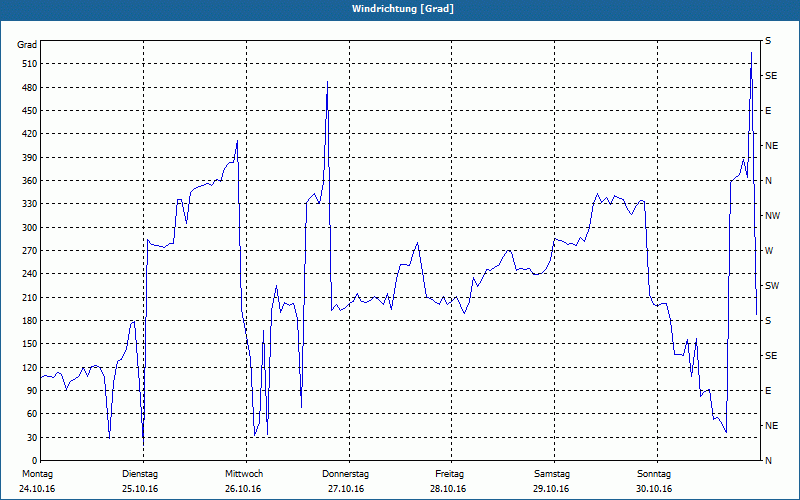
Task: Click the 'Samstag' day label
Action: coord(552,474)
